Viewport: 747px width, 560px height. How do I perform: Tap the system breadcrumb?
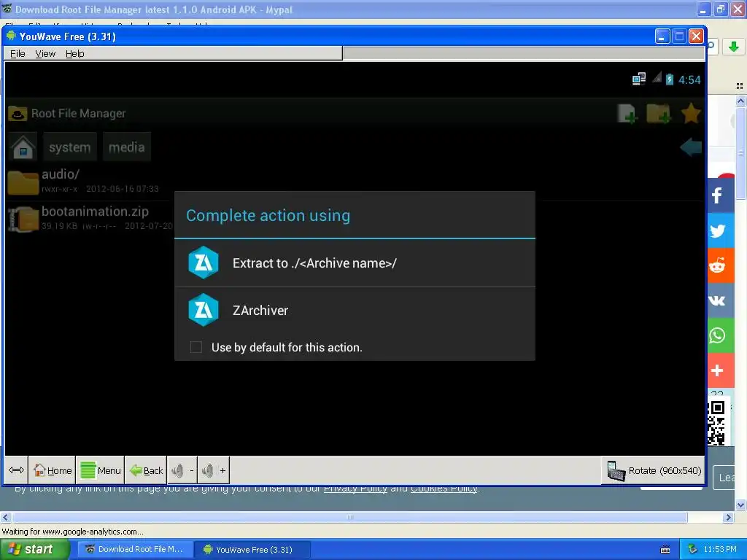tap(69, 147)
